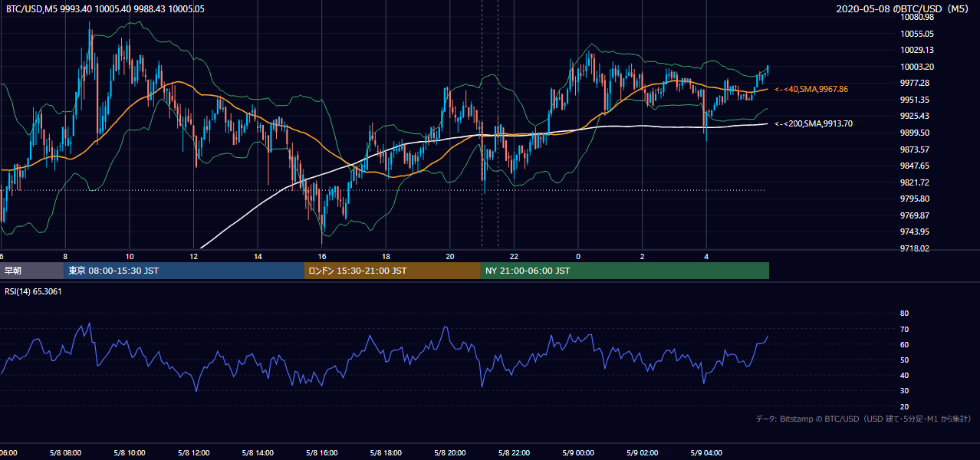Click RSI axis level 40
Viewport: 980px width, 460px height.
(904, 375)
